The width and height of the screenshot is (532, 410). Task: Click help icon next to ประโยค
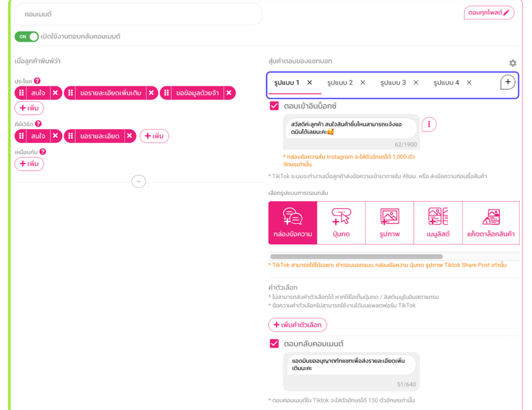click(37, 81)
